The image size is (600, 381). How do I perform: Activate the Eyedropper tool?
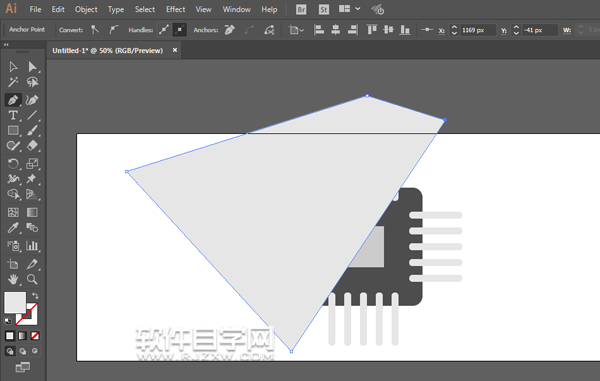point(13,228)
